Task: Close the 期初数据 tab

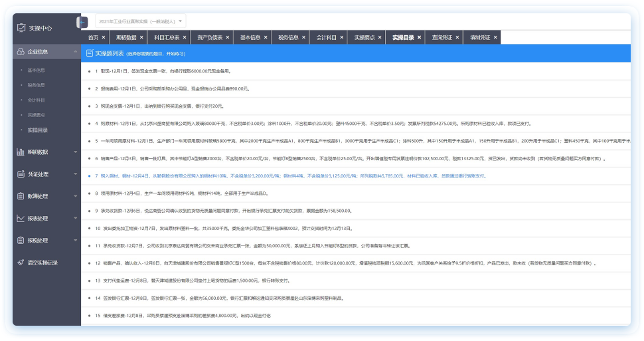Action: (x=141, y=37)
